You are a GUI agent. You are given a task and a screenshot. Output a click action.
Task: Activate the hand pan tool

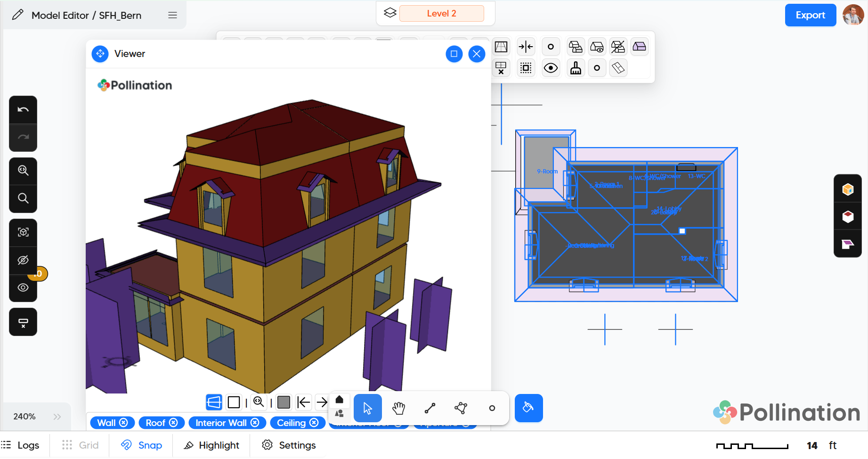click(x=398, y=408)
